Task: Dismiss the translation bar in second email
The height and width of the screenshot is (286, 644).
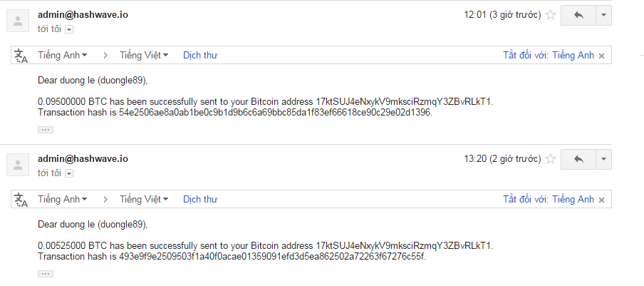Action: [601, 200]
